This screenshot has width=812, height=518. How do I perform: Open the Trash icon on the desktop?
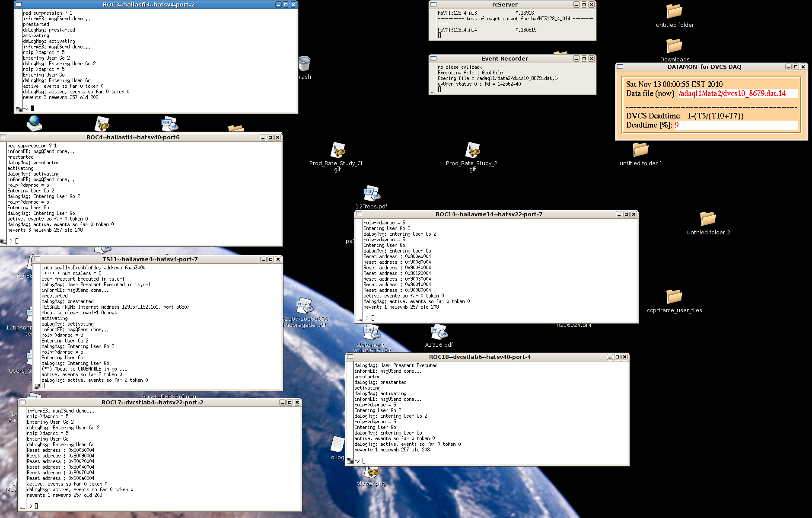pos(304,64)
